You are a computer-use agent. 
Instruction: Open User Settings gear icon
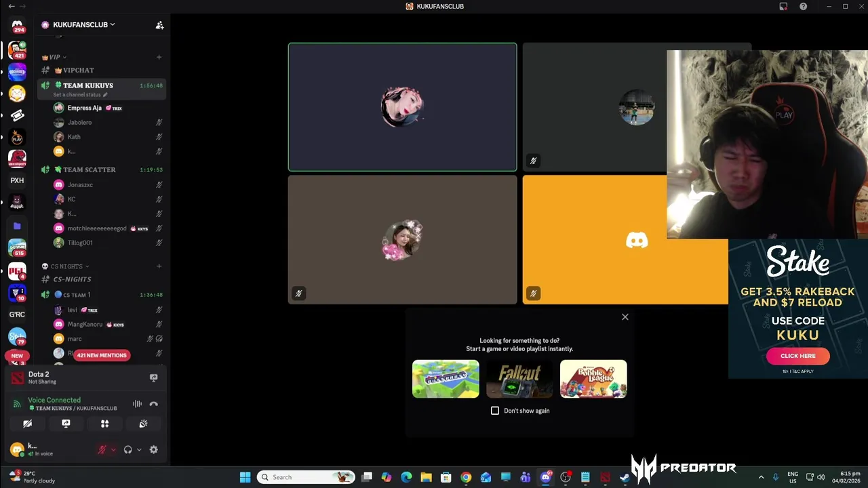tap(154, 449)
